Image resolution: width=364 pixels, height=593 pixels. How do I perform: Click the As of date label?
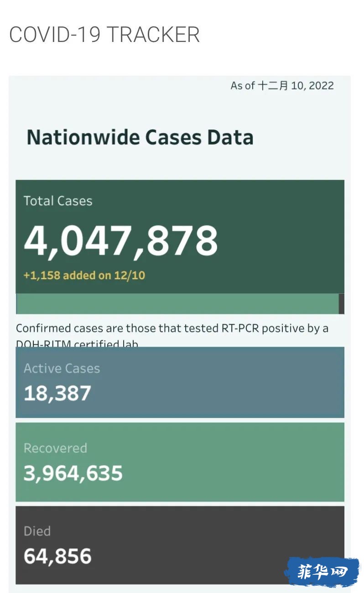click(x=282, y=85)
